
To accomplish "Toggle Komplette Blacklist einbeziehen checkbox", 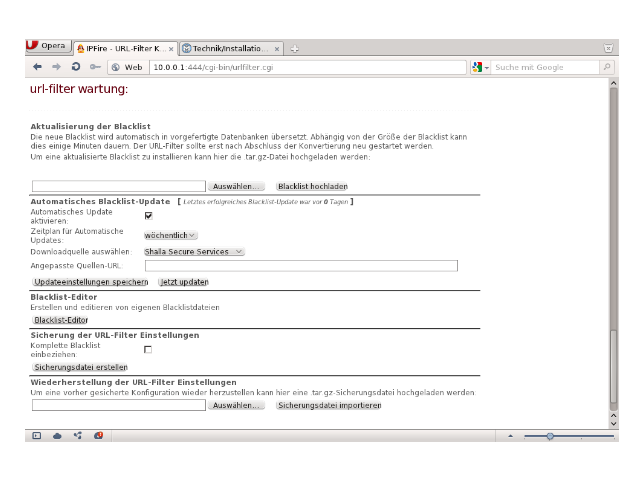I will pyautogui.click(x=148, y=349).
